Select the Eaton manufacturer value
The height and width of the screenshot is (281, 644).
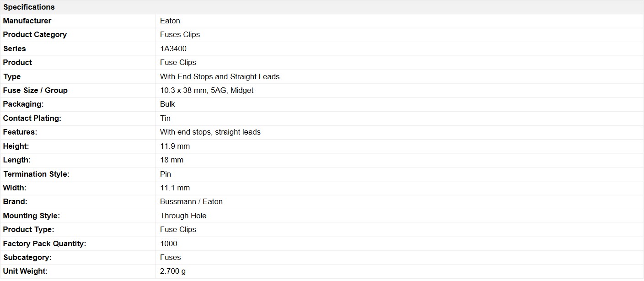pos(170,21)
